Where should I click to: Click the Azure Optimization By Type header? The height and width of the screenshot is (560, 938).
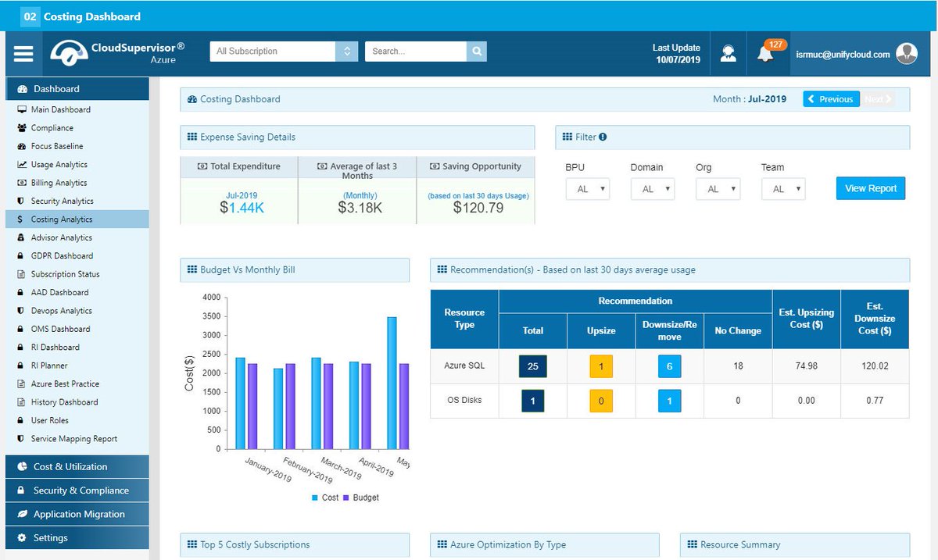(545, 544)
